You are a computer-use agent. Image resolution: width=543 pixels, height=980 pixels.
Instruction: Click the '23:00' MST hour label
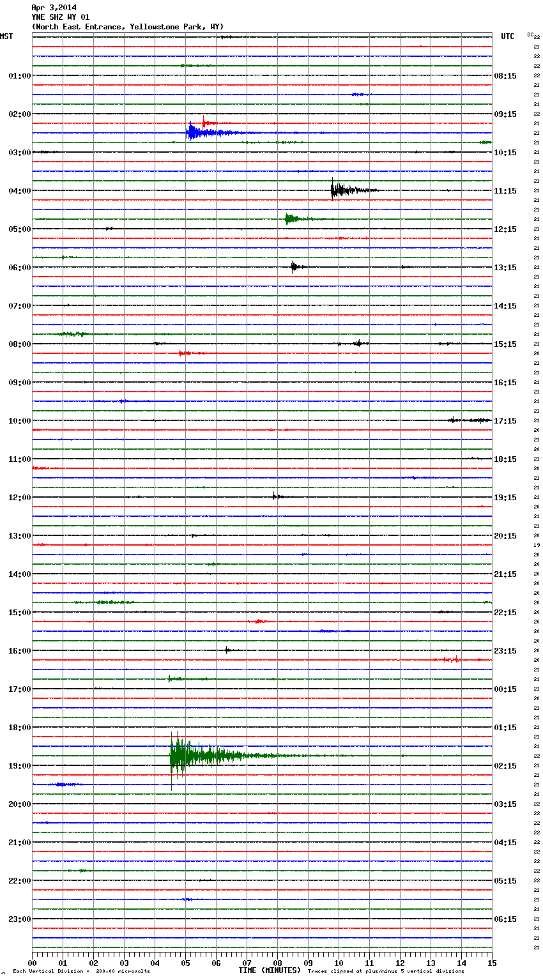pos(20,919)
